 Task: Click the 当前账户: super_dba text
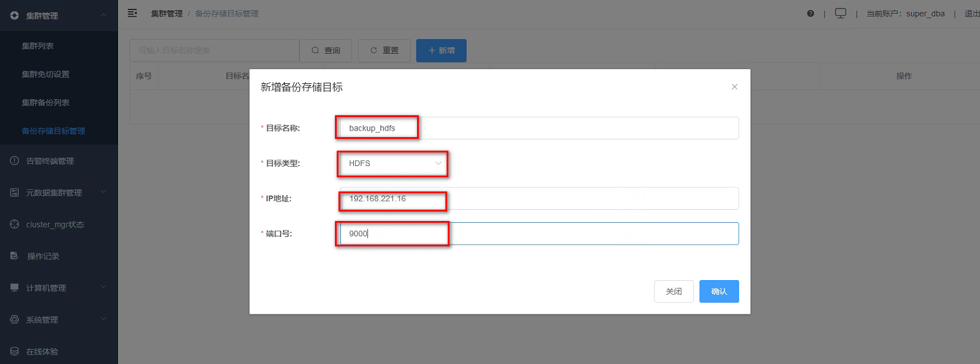[906, 14]
